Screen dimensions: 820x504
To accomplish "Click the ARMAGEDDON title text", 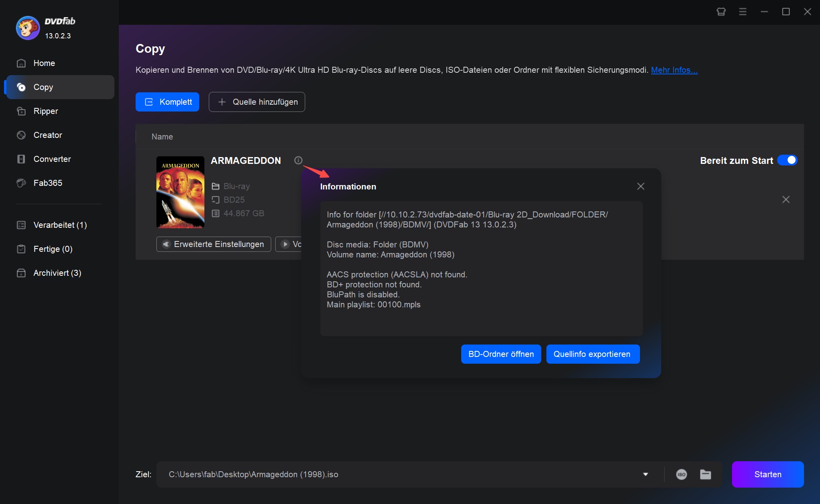I will (x=246, y=161).
